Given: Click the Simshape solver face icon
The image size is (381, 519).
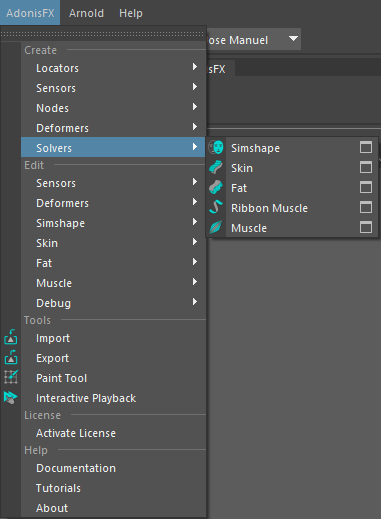Looking at the screenshot, I should tap(216, 147).
